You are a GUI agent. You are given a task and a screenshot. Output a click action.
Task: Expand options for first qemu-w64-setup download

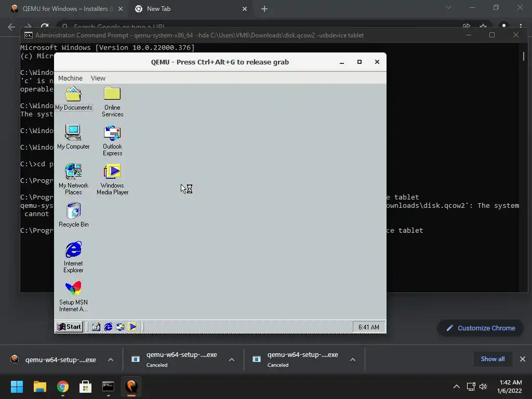coord(111,360)
